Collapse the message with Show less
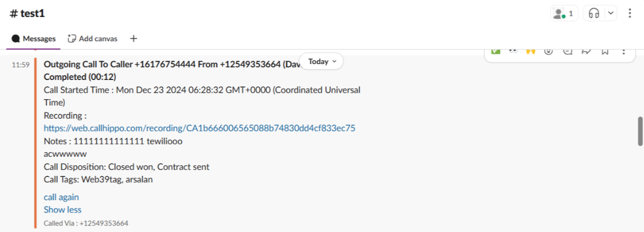This screenshot has height=232, width=644. click(63, 210)
